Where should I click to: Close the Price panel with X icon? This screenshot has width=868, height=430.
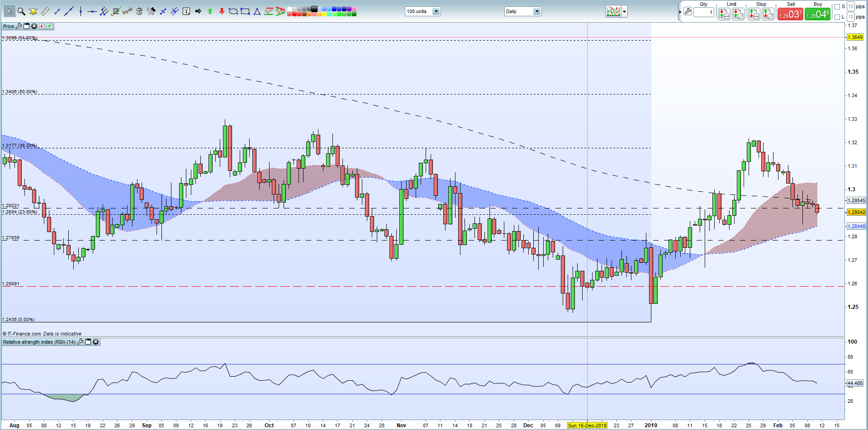coord(34,26)
